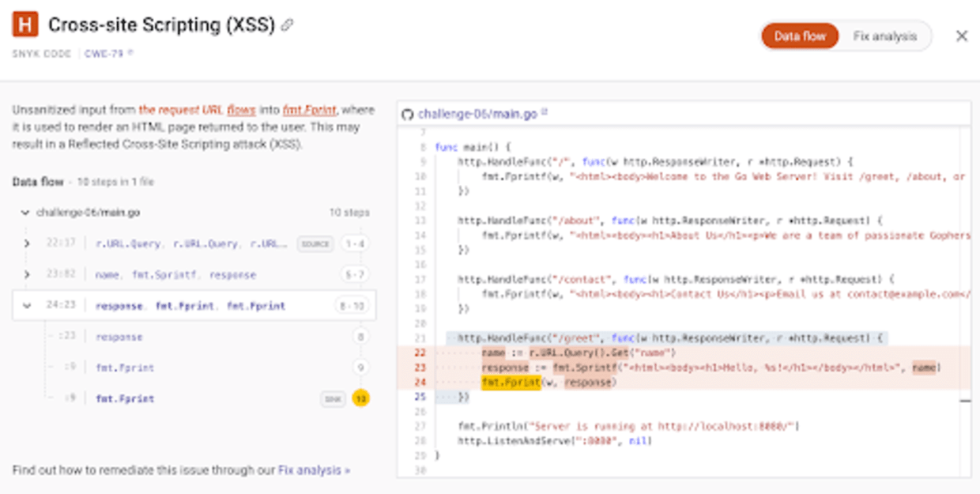Click highlighted fmt.Sprintf on line 23
Viewport: 980px width, 494px height.
[586, 368]
